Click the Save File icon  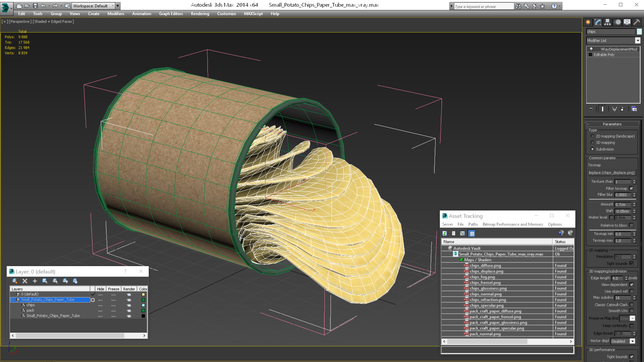click(x=35, y=6)
